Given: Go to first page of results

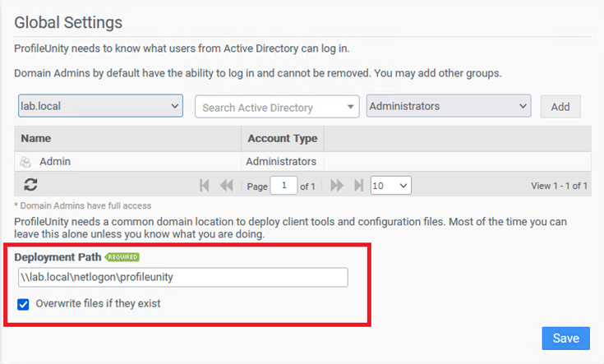Looking at the screenshot, I should coord(205,186).
